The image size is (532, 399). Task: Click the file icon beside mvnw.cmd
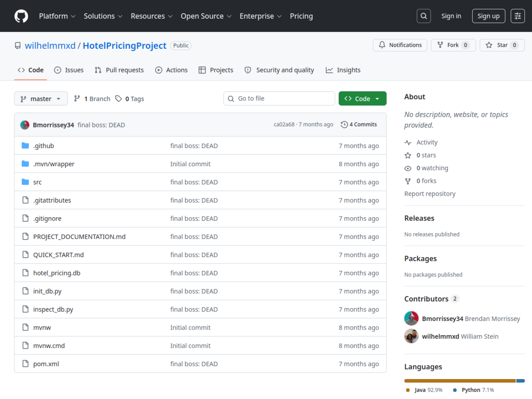tap(25, 345)
